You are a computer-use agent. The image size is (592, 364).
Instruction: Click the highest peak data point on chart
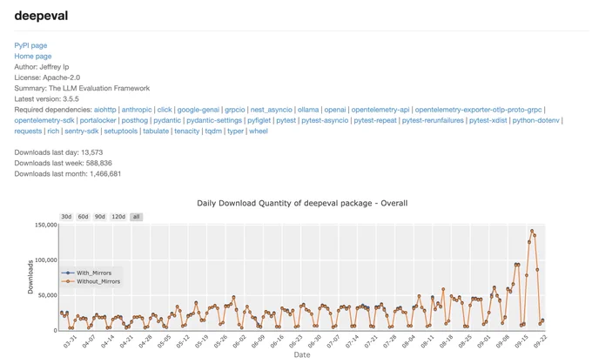(532, 231)
